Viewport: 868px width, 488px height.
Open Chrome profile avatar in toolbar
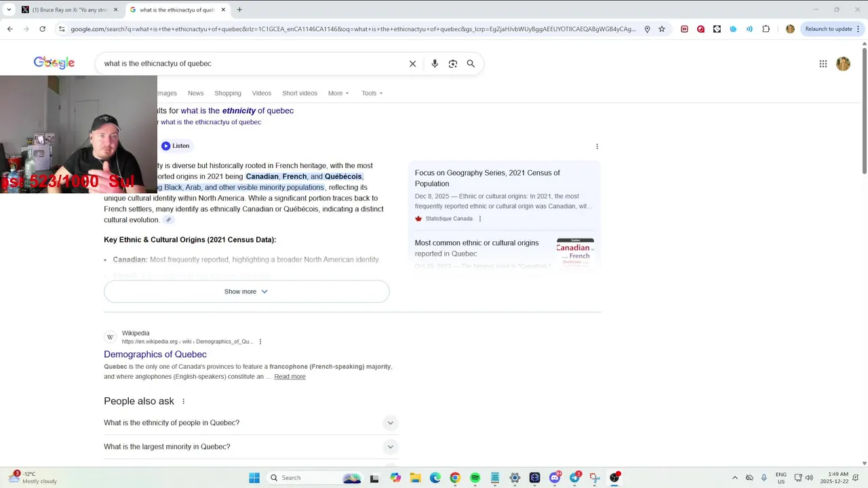point(790,29)
